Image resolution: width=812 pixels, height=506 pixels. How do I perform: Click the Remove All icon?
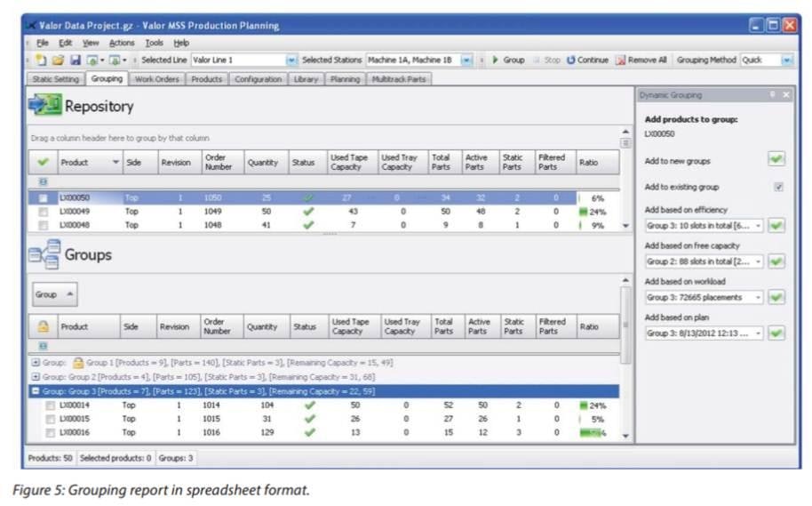(x=621, y=60)
